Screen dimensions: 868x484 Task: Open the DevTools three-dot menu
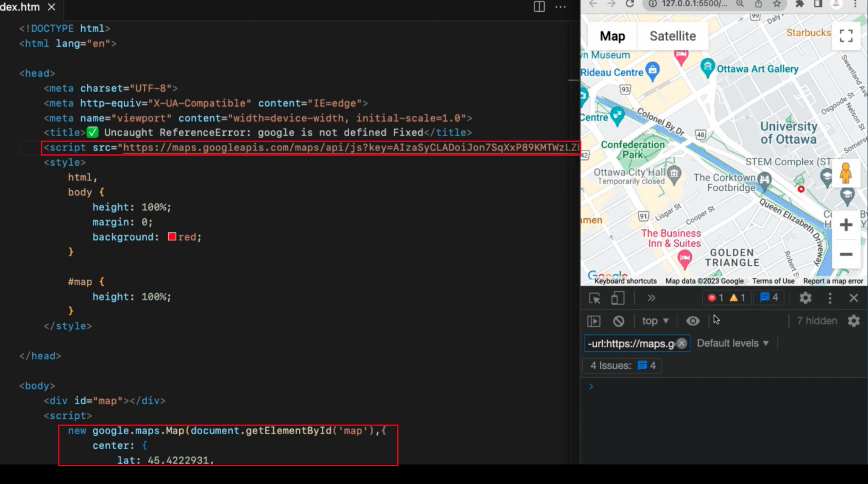[x=830, y=298]
